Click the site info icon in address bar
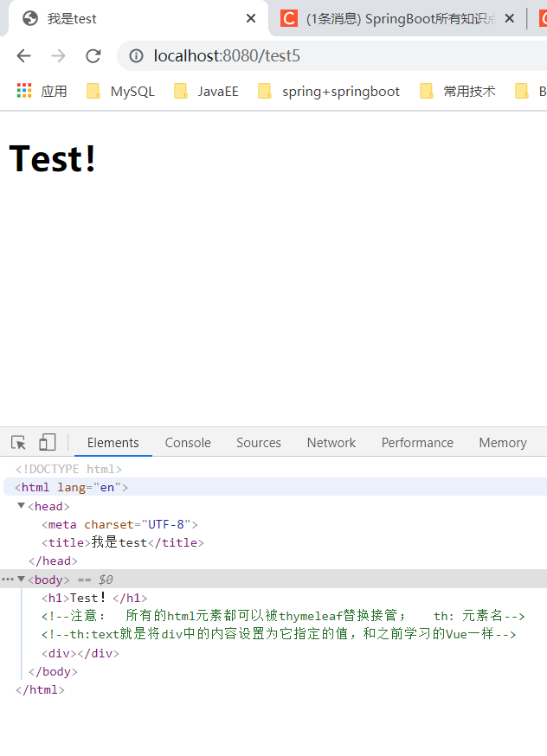The height and width of the screenshot is (756, 547). click(136, 56)
